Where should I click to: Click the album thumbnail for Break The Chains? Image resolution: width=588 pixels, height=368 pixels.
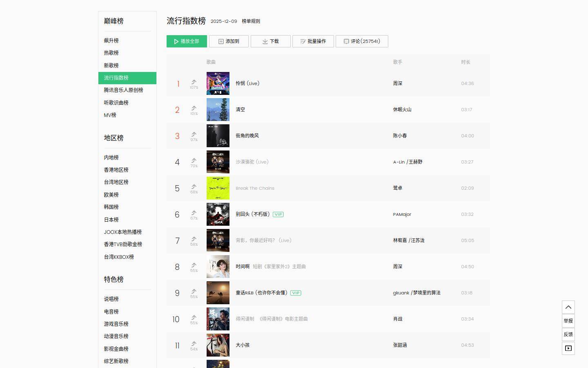pyautogui.click(x=218, y=188)
